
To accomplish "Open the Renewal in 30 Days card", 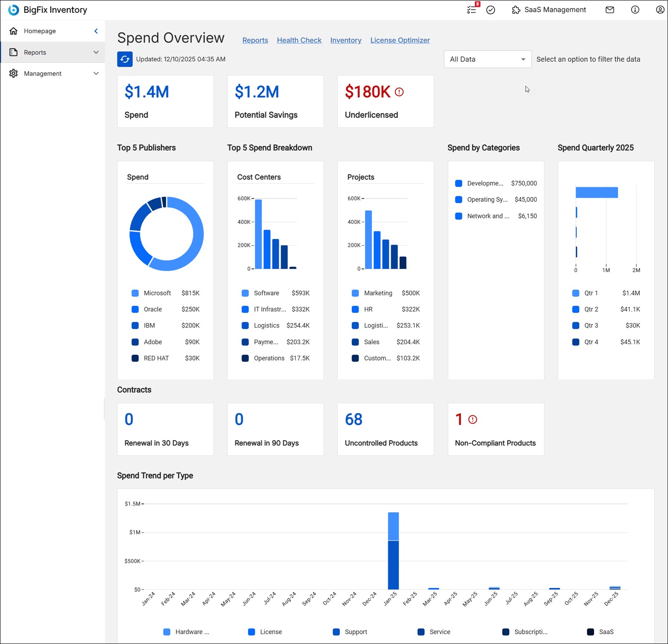I will pyautogui.click(x=165, y=429).
